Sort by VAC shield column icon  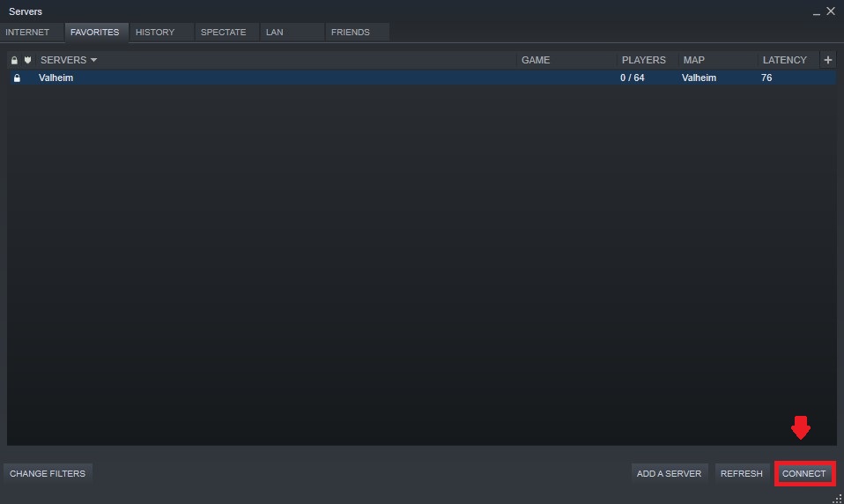point(27,60)
